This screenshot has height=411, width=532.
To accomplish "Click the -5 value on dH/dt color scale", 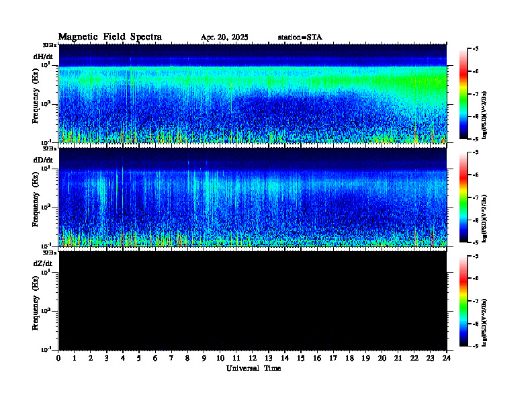I will (476, 49).
